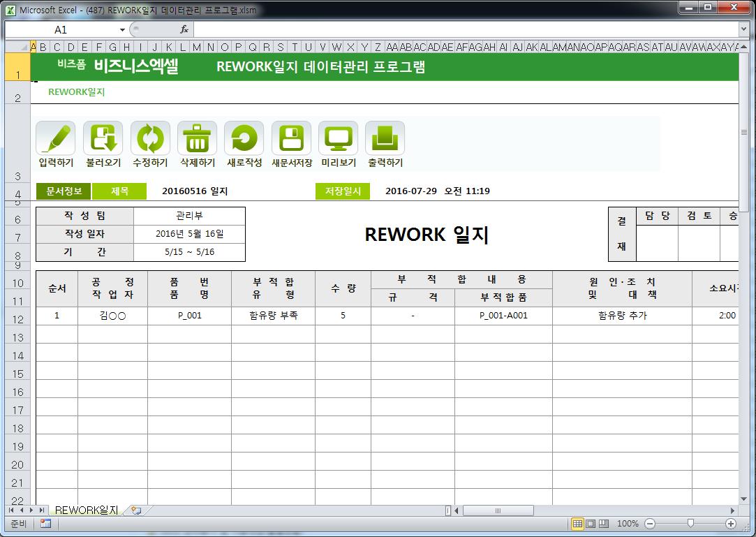Click the period cell 5/15 ~ 5/16

coord(189,252)
